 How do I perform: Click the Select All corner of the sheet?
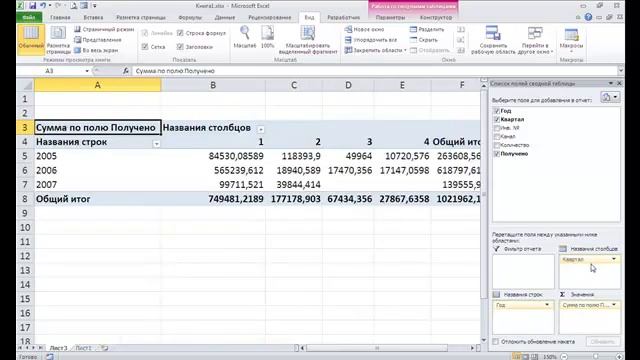pyautogui.click(x=26, y=85)
